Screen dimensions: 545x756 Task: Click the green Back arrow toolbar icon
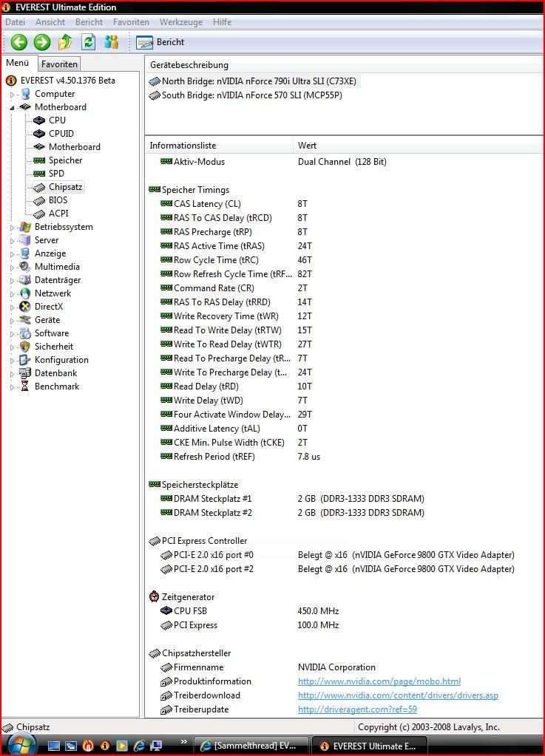point(19,42)
